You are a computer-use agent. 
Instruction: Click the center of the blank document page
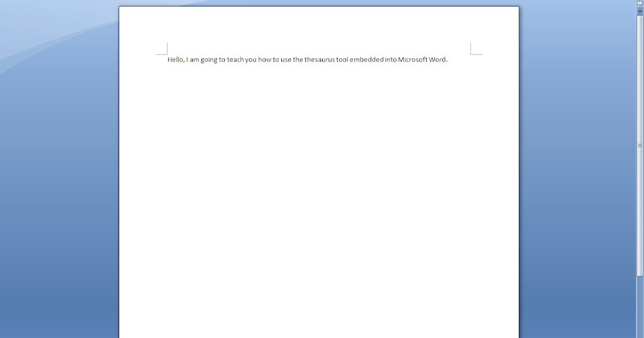click(319, 188)
